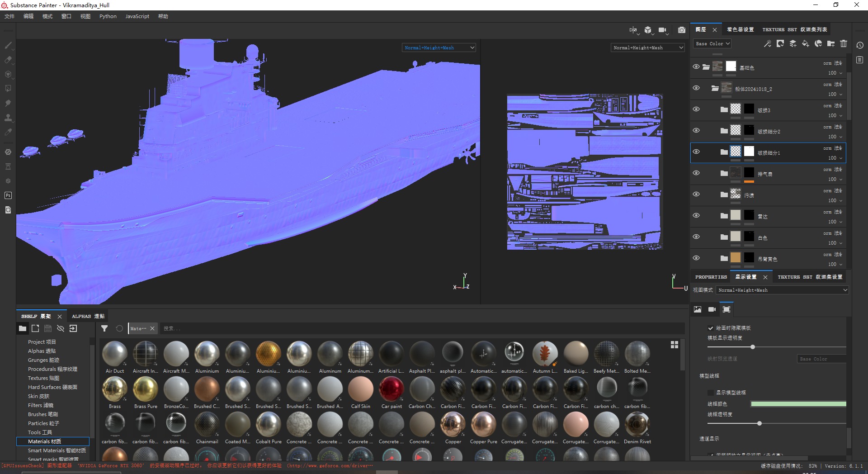Open the Textures 贴图 shelf category

[x=43, y=378]
